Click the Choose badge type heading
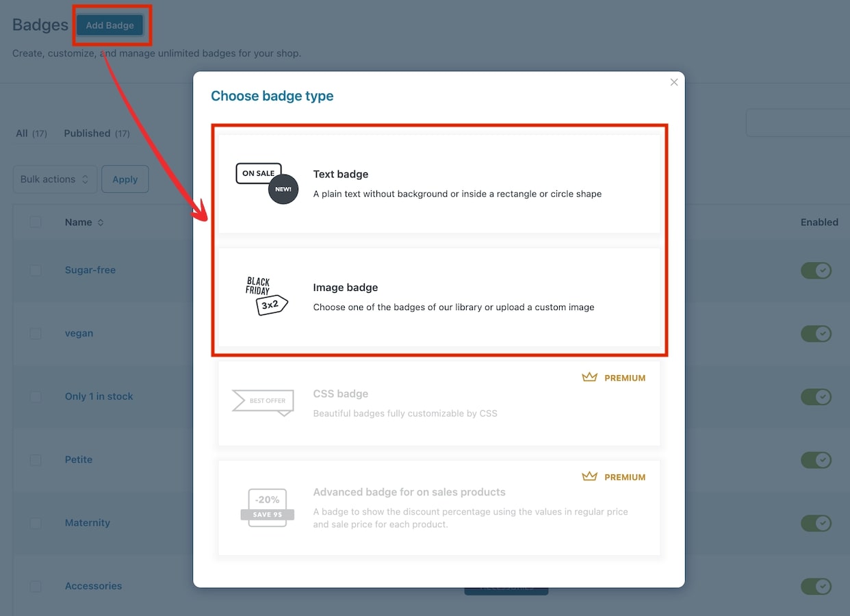Image resolution: width=850 pixels, height=616 pixels. coord(272,96)
